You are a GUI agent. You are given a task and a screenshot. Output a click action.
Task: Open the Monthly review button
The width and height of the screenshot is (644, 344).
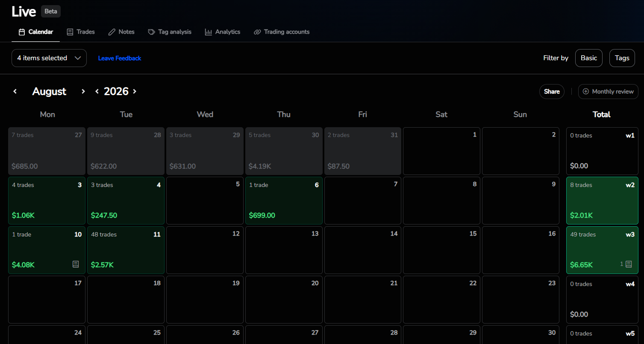[608, 91]
